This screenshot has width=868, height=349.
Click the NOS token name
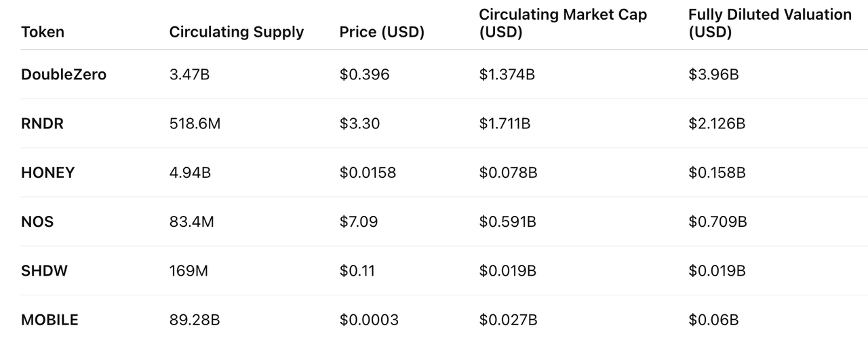[x=37, y=221]
